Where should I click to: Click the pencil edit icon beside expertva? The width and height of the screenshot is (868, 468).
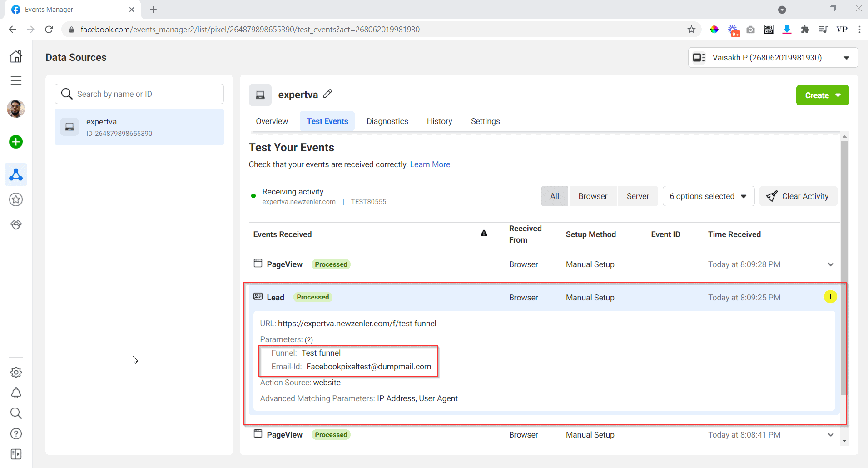(x=328, y=94)
